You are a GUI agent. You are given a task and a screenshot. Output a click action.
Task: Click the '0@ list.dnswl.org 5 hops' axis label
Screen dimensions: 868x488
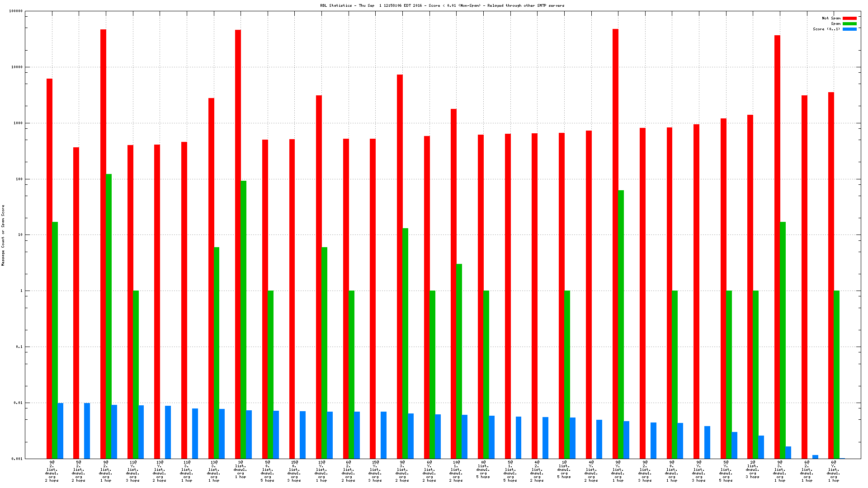[x=483, y=469]
